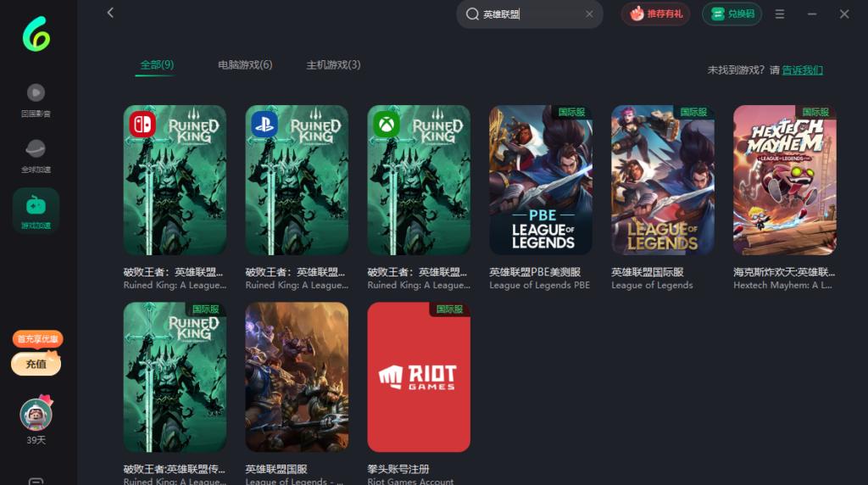Click the 推荐有礼 button
The width and height of the screenshot is (868, 485).
[655, 14]
